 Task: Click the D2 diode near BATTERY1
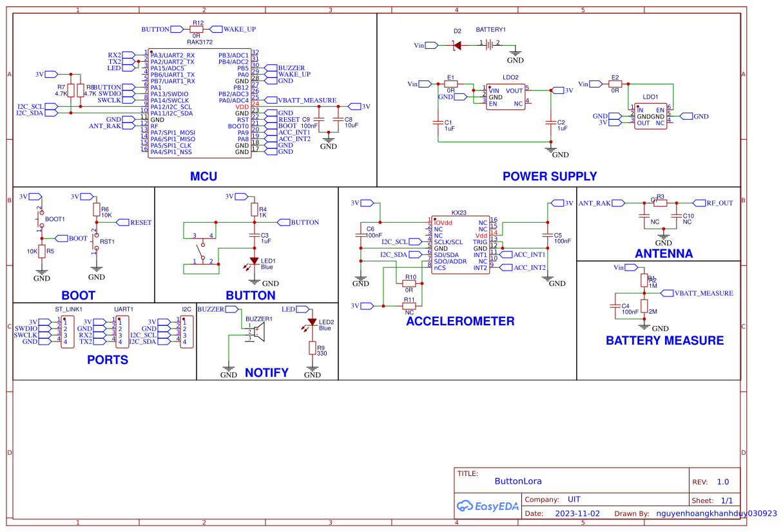[x=456, y=45]
